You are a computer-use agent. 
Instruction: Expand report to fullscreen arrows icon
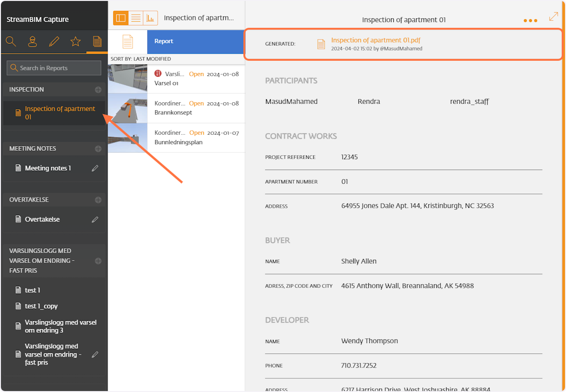click(554, 16)
